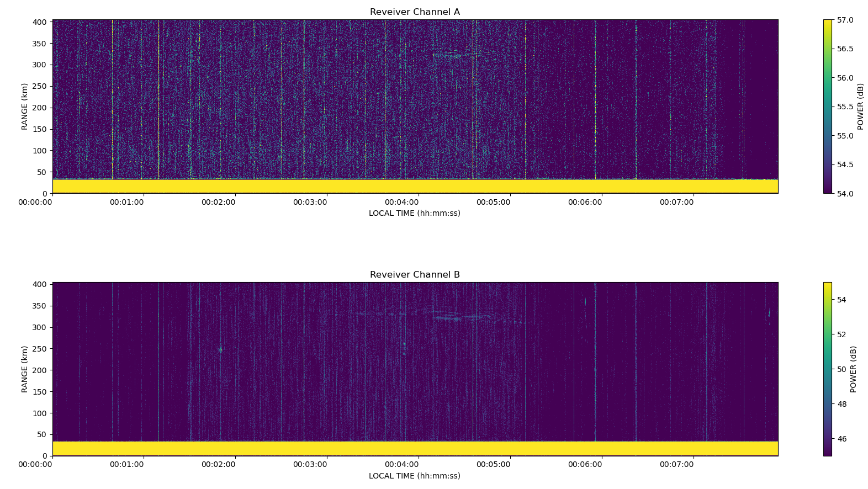Viewport: 868px width, 489px height.
Task: Click Channel B's "00:07:00" time tick label
Action: pos(676,465)
